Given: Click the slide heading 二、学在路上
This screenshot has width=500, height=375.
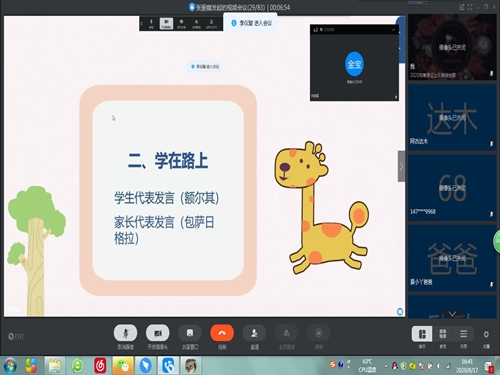Looking at the screenshot, I should point(168,160).
